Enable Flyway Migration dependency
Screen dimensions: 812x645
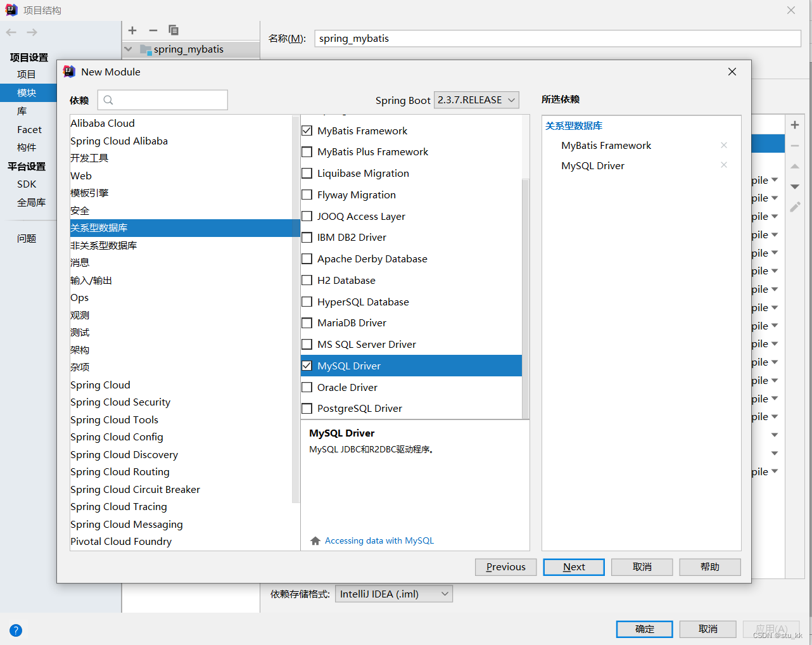point(307,195)
